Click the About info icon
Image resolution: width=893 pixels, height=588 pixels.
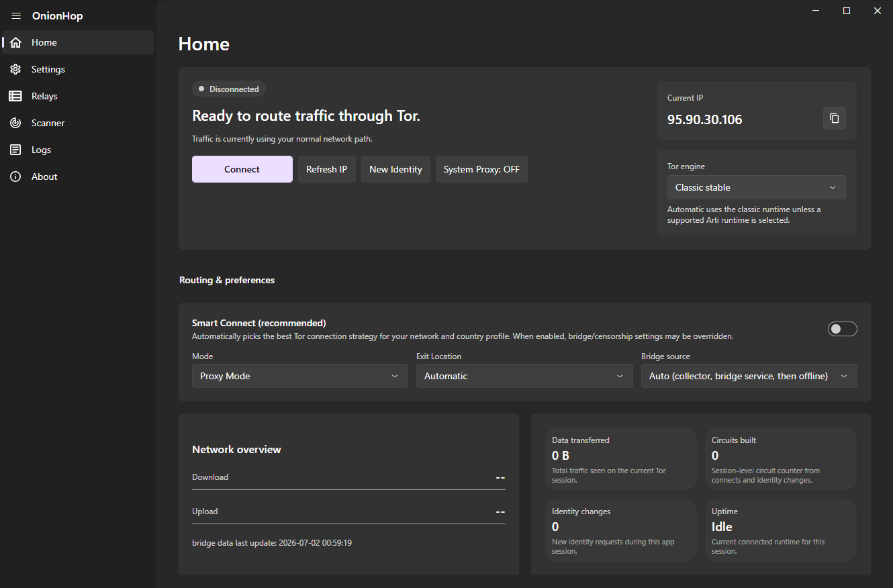pyautogui.click(x=15, y=177)
